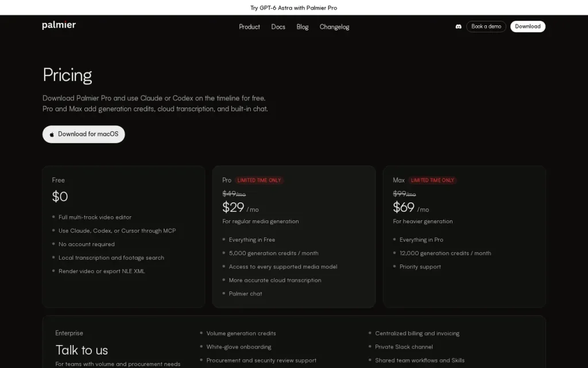Viewport: 588px width, 368px height.
Task: Click the struck-through $49/mo price
Action: coord(234,194)
